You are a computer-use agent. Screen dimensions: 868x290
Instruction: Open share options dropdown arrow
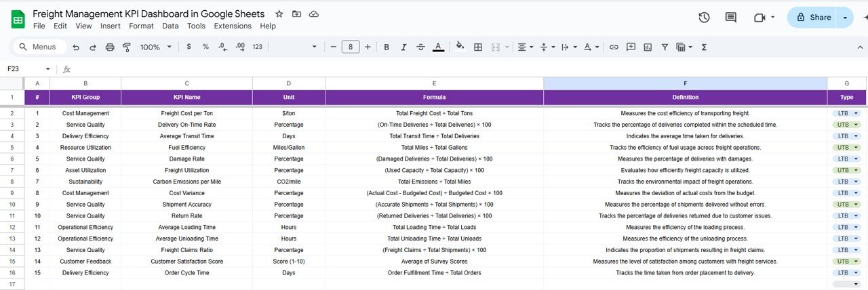click(845, 18)
